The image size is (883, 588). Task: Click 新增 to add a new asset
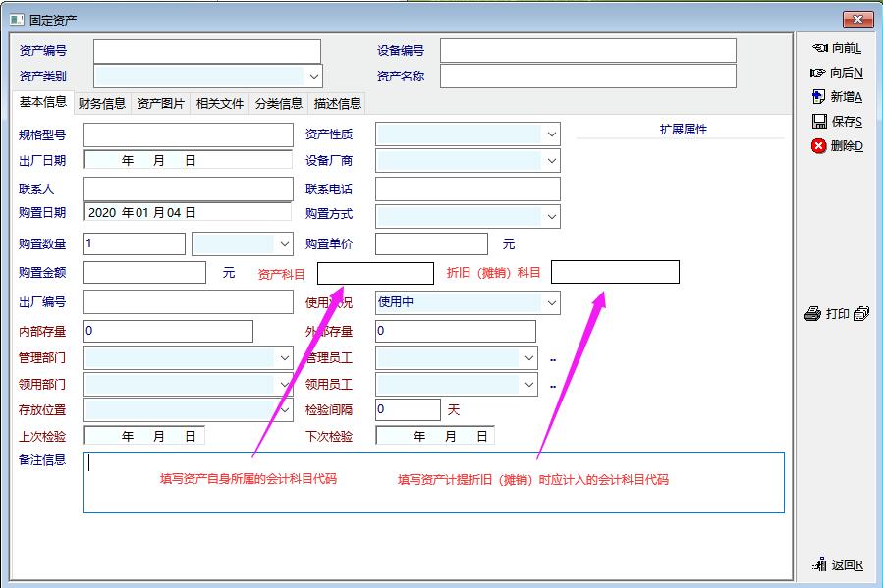point(837,97)
